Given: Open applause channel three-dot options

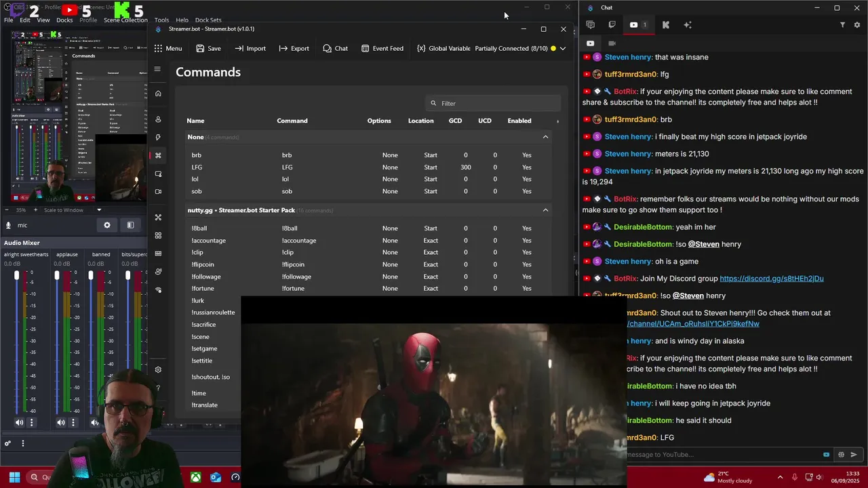Looking at the screenshot, I should point(73,423).
